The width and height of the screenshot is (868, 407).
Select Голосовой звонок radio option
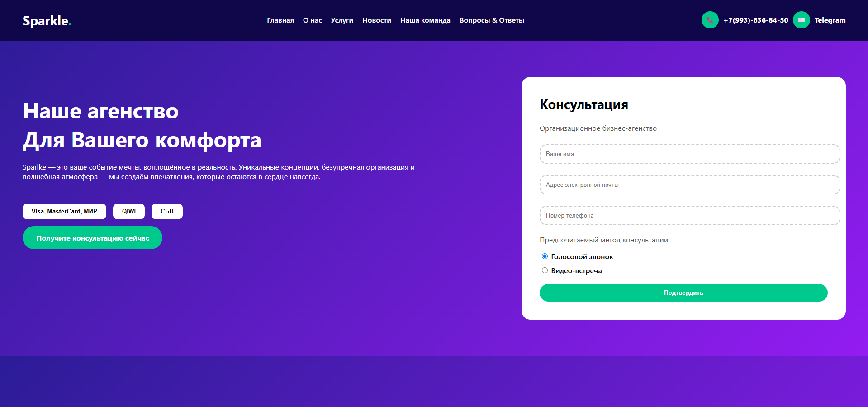point(545,256)
